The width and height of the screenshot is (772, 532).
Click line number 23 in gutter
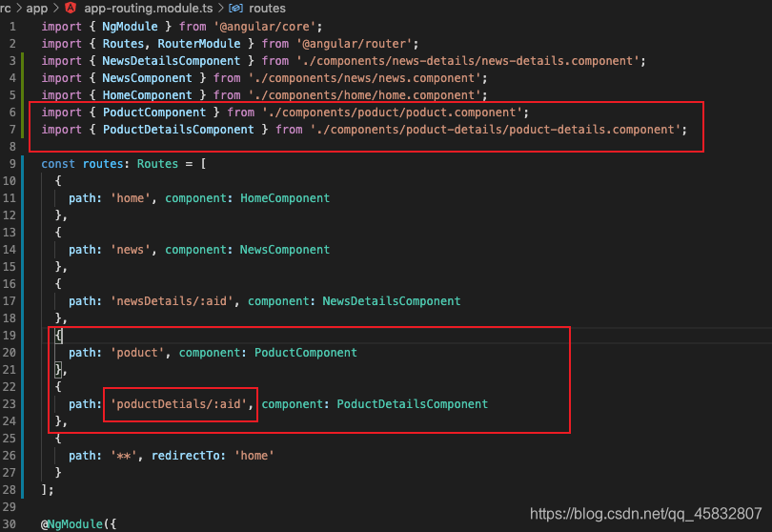click(x=9, y=404)
